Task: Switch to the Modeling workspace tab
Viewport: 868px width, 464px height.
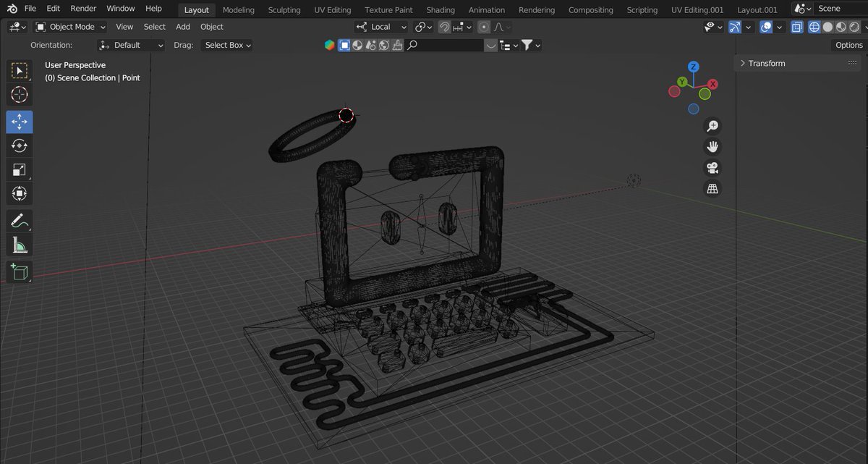Action: 239,10
